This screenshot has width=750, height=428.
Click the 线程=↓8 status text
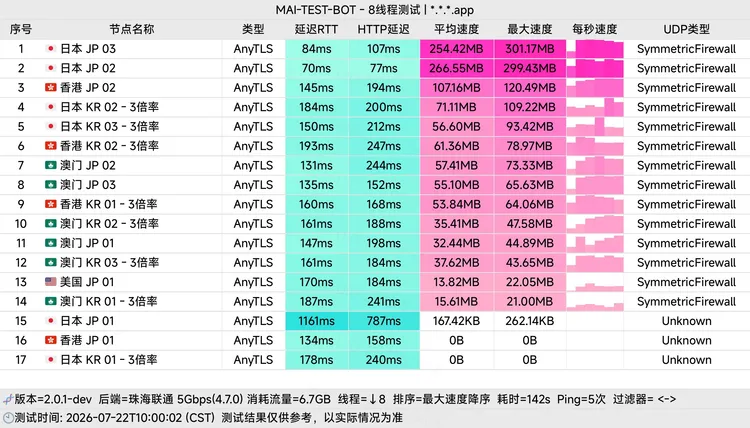362,399
